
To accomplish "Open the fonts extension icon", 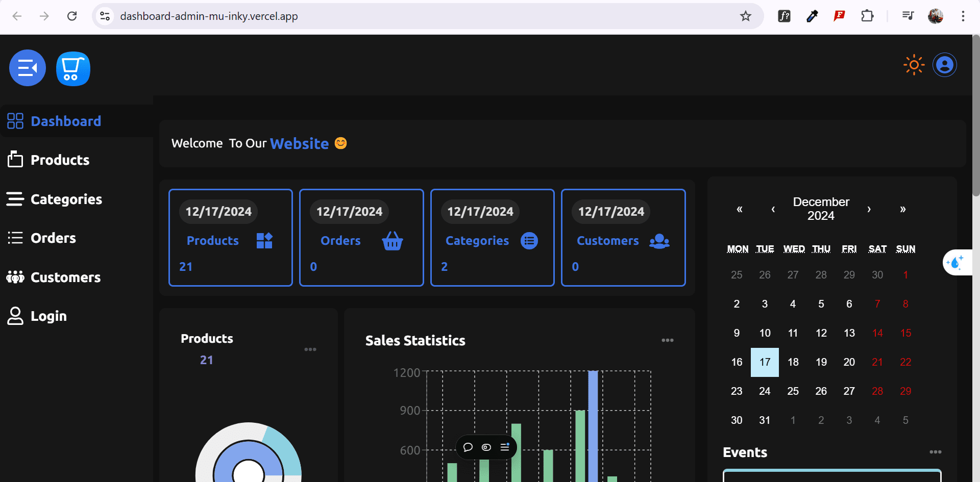I will [x=784, y=16].
